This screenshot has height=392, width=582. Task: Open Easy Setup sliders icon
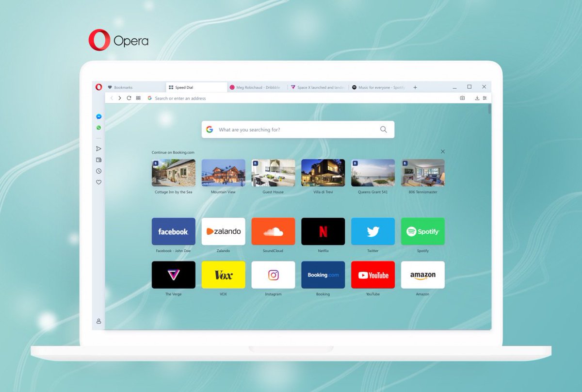[485, 98]
